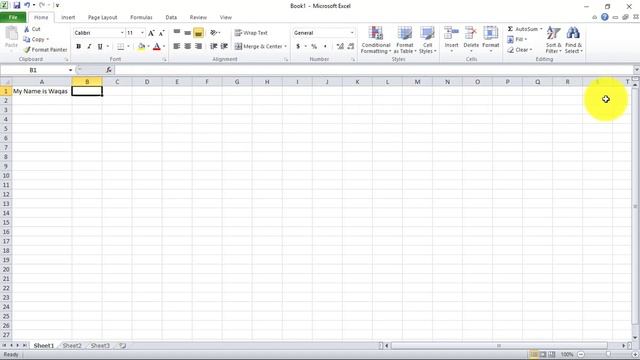Viewport: 640px width, 360px height.
Task: Click Decrease Indent icon
Action: pos(213,46)
